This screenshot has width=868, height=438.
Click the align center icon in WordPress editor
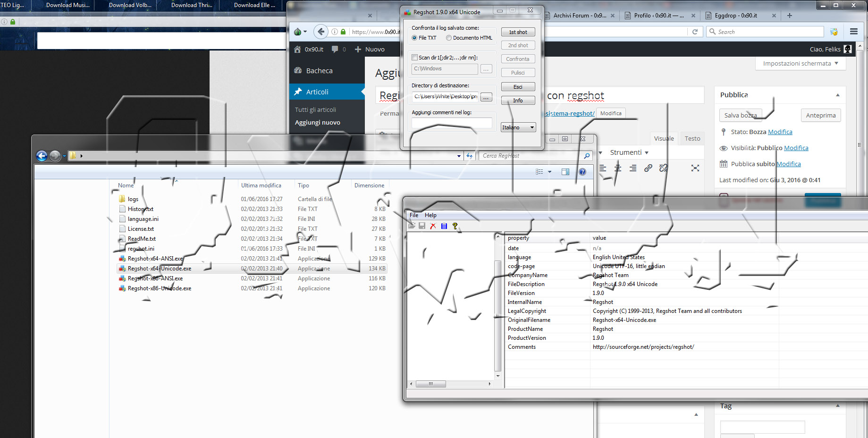618,168
